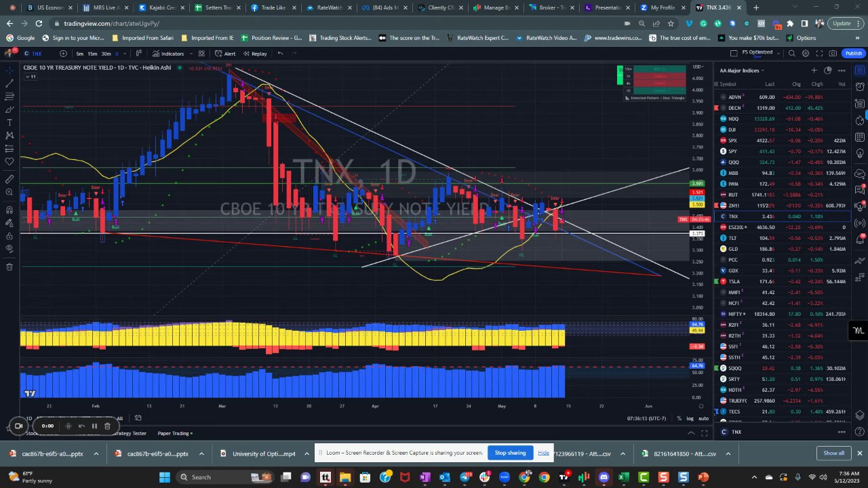Select the text annotation tool
The image size is (868, 488).
[9, 123]
